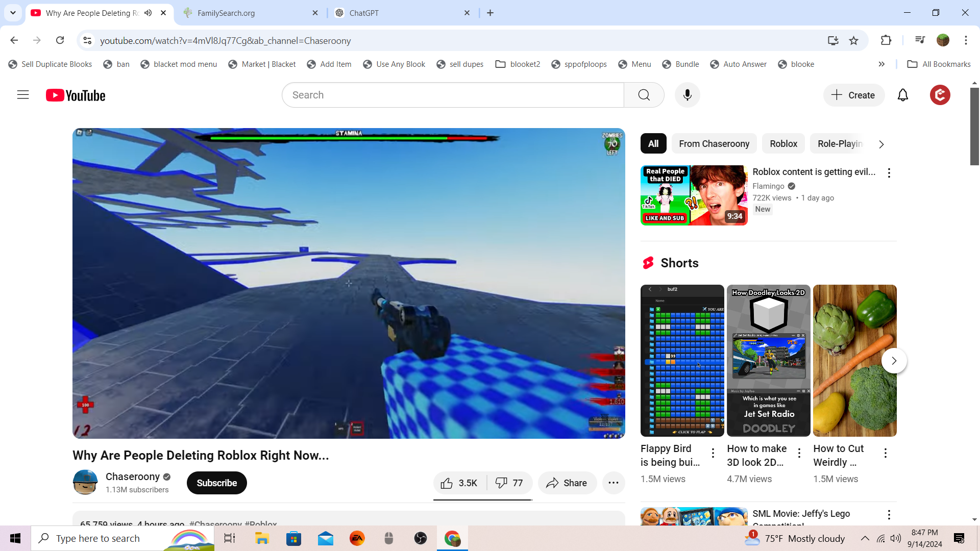Open the YouTube hamburger guide menu

[23, 95]
